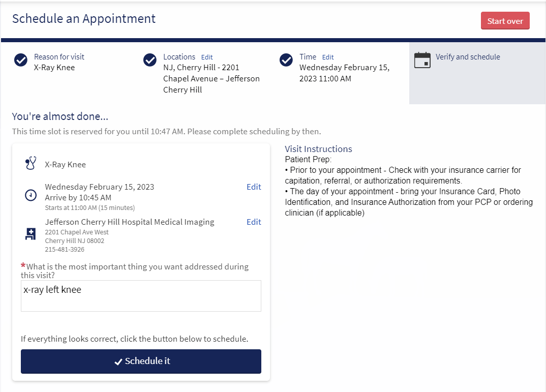Click the calendar icon beside Verify and schedule
Viewport: 546px width, 392px height.
pyautogui.click(x=422, y=60)
